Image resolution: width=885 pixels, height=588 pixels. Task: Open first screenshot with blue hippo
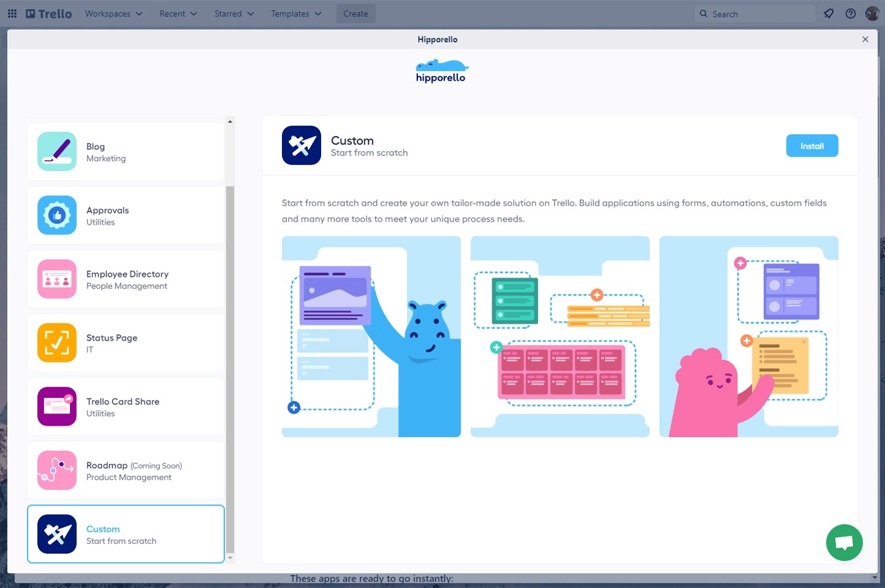[x=371, y=336]
